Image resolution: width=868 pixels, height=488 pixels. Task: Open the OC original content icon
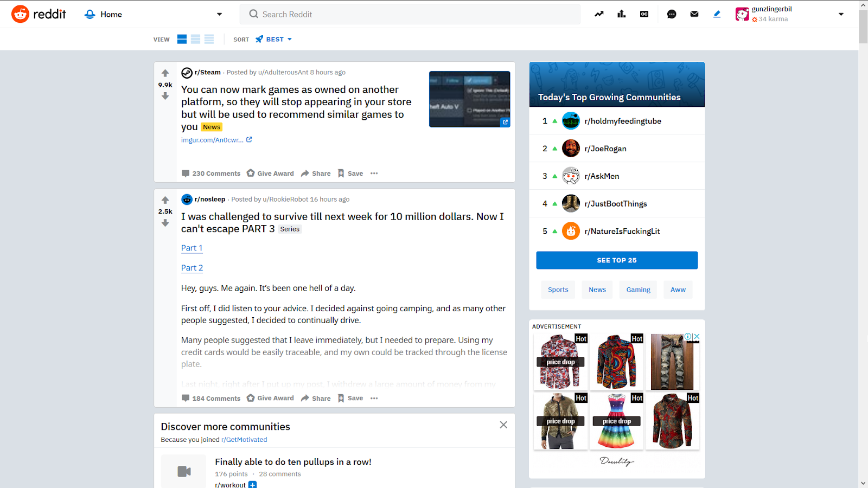[x=644, y=14]
